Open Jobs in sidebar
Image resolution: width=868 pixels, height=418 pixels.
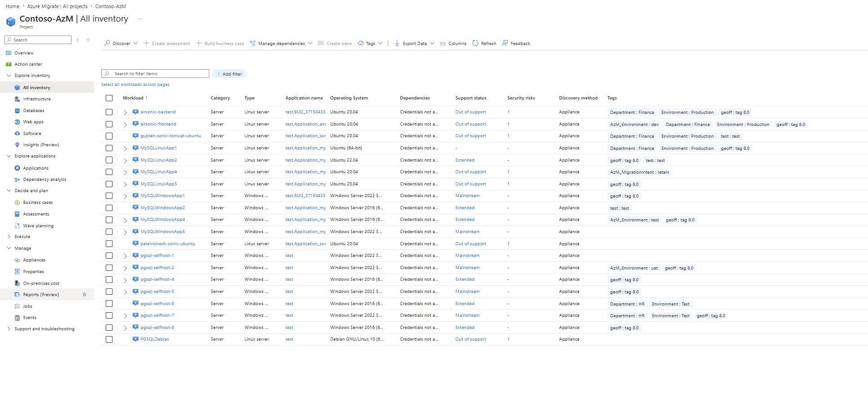pos(27,306)
